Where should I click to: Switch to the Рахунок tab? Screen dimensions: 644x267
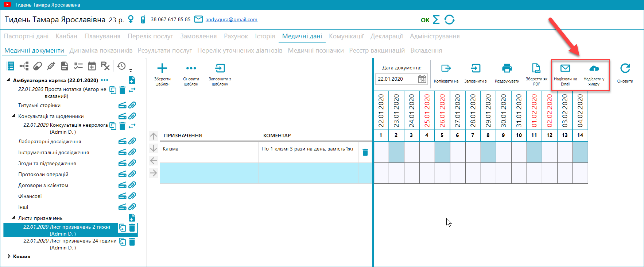(236, 36)
